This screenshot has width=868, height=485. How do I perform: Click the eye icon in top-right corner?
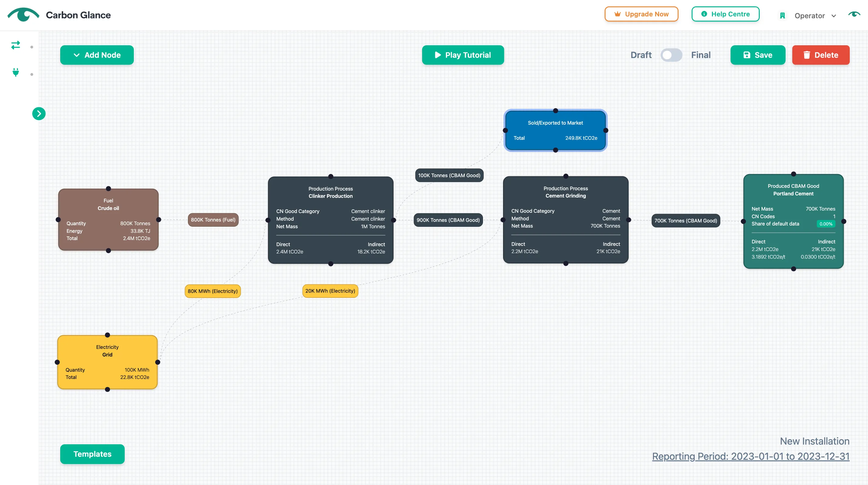854,15
